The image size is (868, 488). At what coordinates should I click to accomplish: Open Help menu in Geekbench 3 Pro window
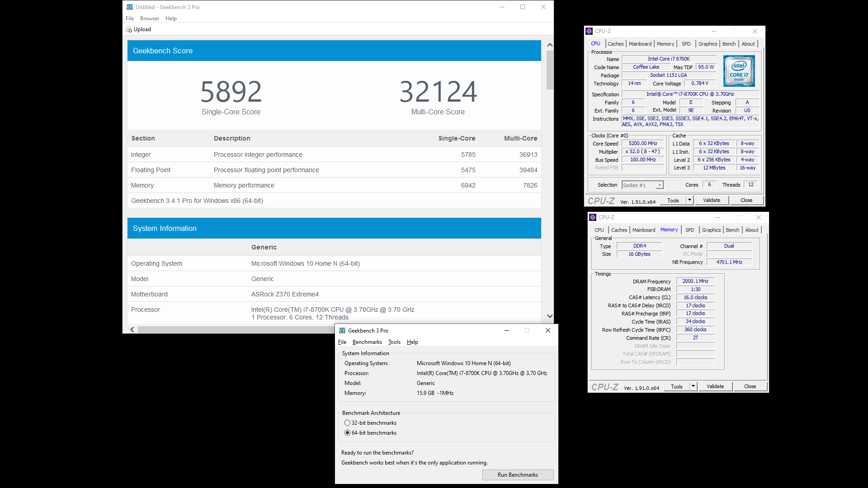412,342
